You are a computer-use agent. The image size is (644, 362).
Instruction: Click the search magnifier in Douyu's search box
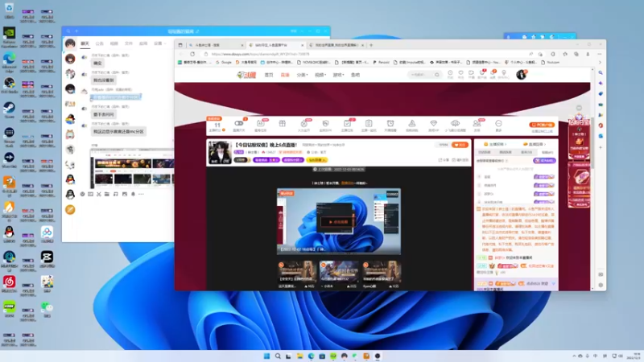point(437,75)
